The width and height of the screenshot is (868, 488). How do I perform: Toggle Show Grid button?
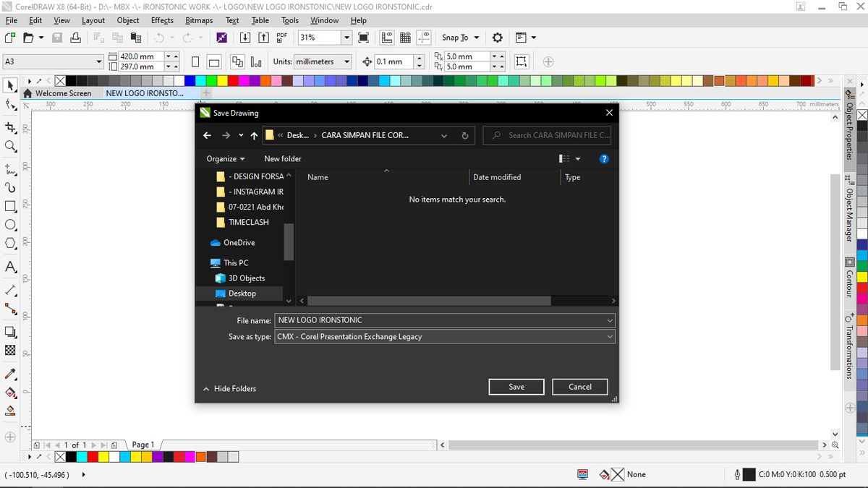[x=405, y=38]
